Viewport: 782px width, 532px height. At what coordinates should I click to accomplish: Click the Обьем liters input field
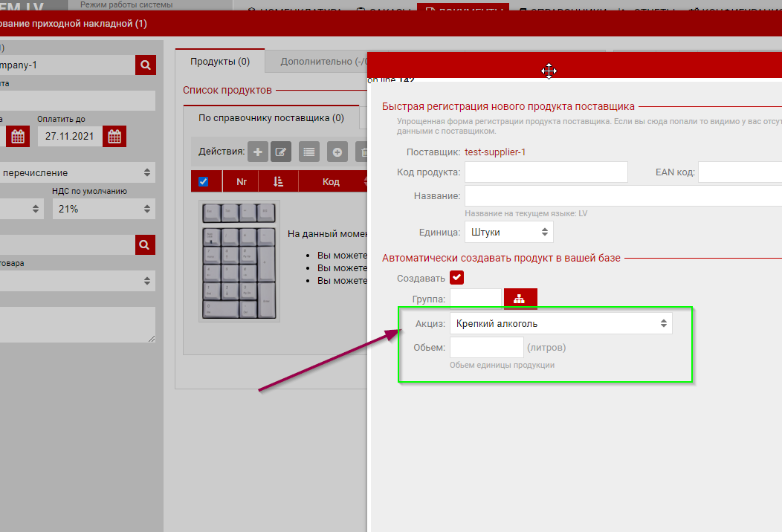pyautogui.click(x=486, y=347)
